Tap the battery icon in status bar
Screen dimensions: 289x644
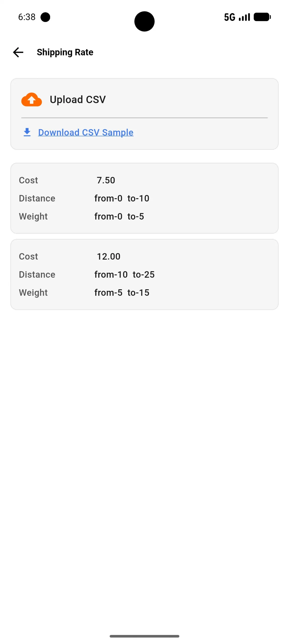[x=262, y=17]
